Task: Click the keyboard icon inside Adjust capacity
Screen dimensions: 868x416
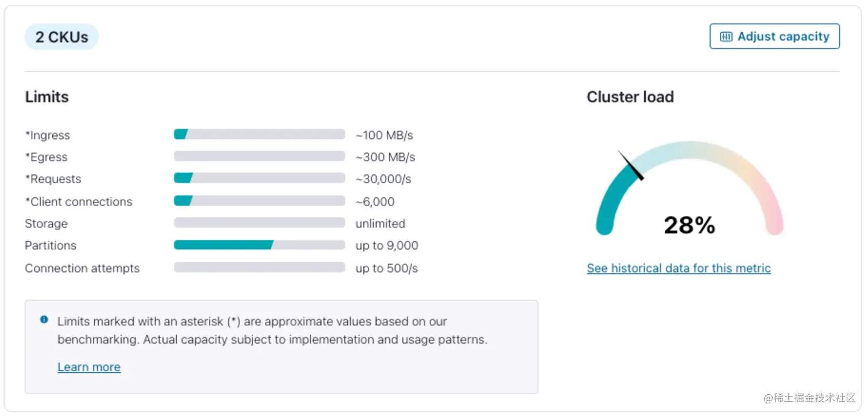Action: click(x=726, y=36)
